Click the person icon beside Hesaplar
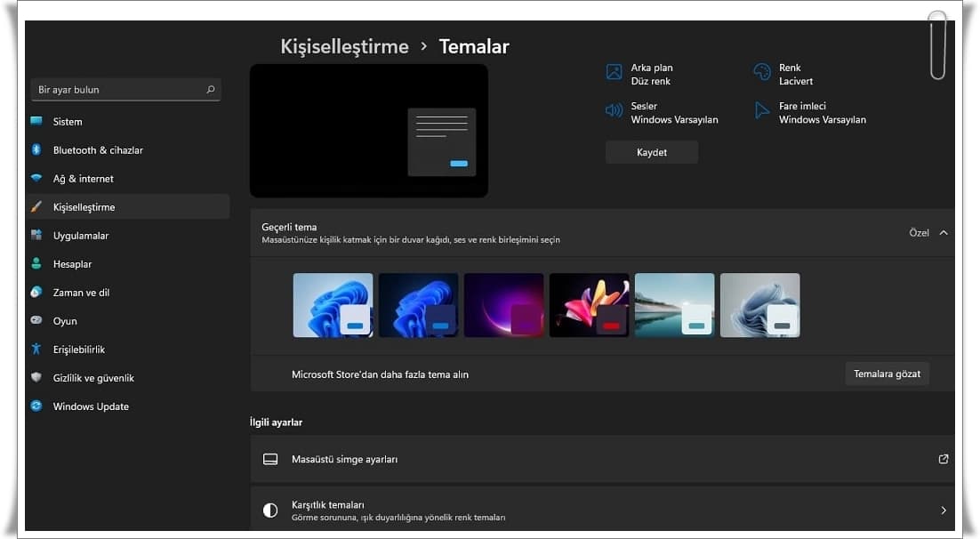The height and width of the screenshot is (539, 980). (36, 263)
